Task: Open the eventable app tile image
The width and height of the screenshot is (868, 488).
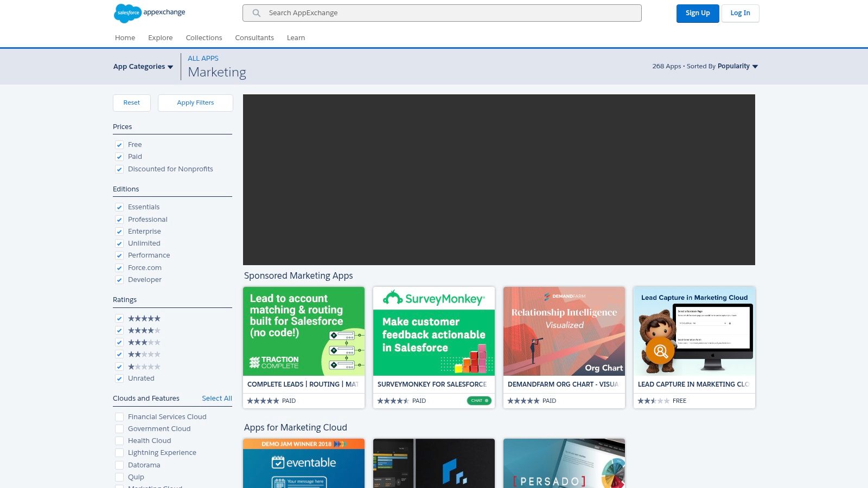Action: click(x=304, y=463)
